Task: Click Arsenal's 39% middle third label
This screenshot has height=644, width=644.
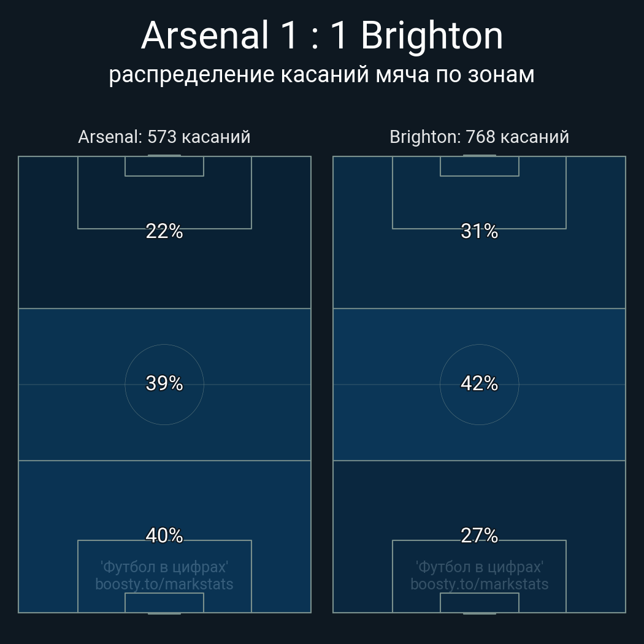Action: pos(164,383)
